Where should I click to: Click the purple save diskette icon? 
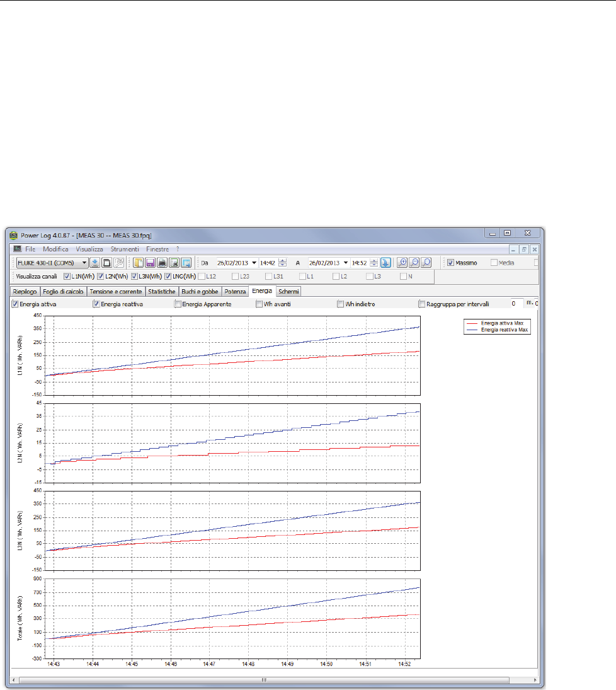tap(150, 263)
